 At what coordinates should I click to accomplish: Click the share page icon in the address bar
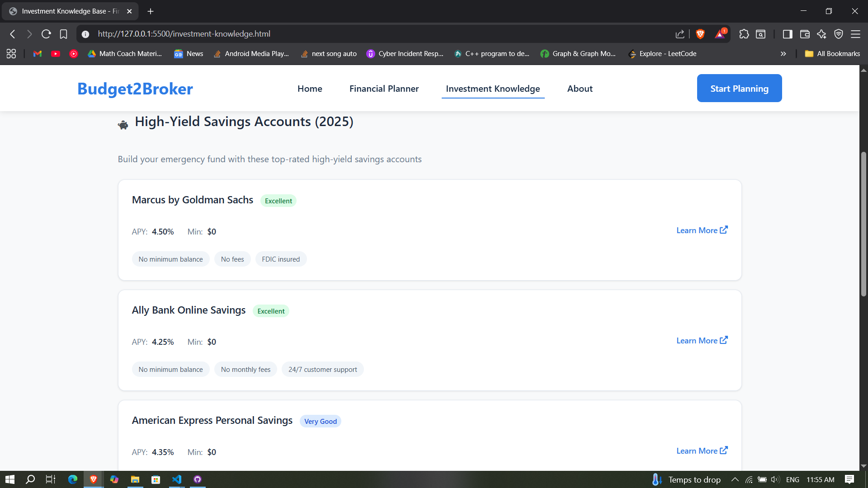(679, 34)
